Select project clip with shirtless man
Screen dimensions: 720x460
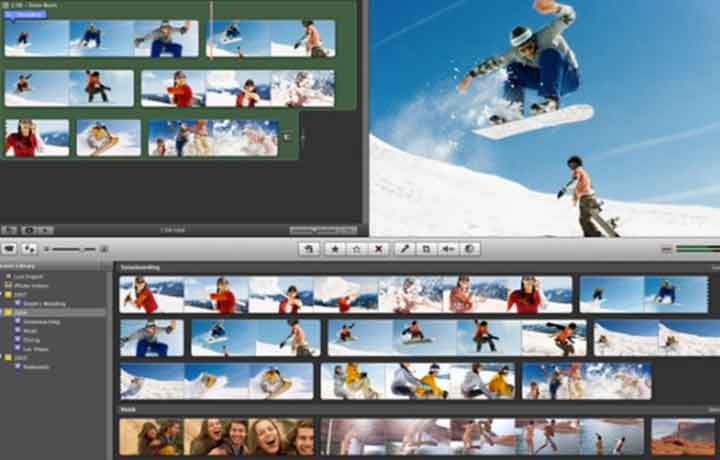point(271,39)
